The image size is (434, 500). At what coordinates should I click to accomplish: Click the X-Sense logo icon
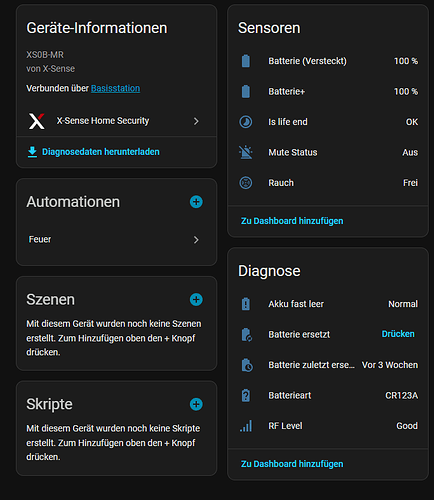(36, 121)
